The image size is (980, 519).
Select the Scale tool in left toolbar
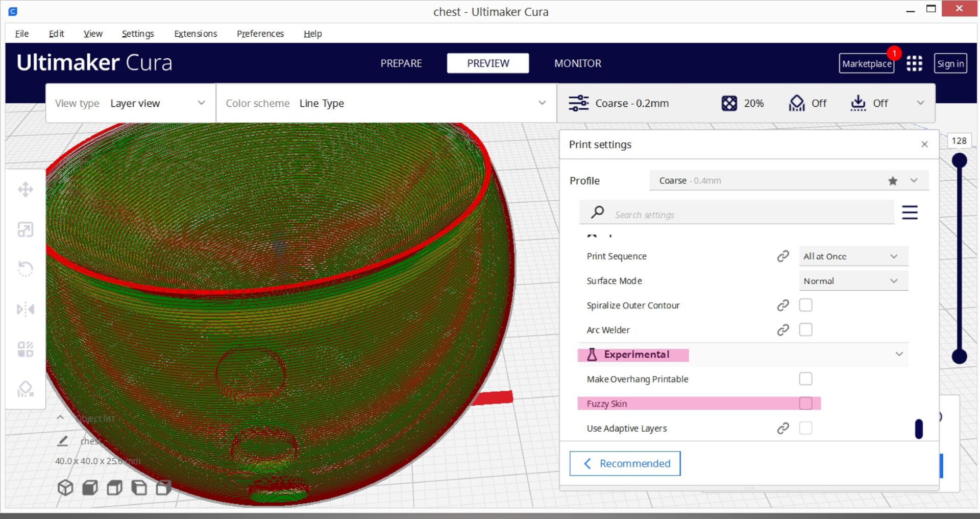click(x=26, y=229)
